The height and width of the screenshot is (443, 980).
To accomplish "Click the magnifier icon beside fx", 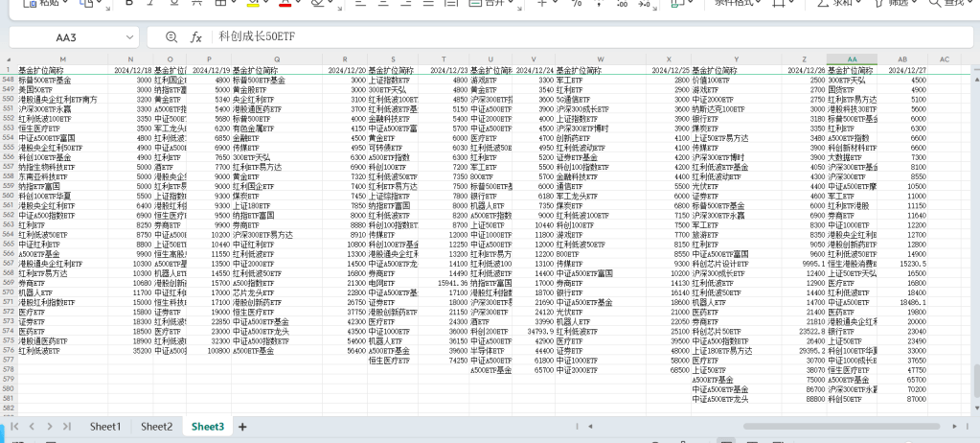I will tap(171, 36).
